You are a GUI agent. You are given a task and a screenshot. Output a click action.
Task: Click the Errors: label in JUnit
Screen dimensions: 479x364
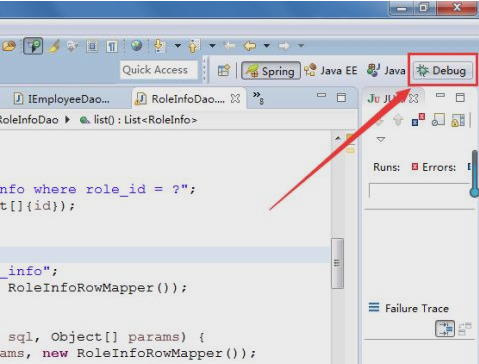point(439,167)
